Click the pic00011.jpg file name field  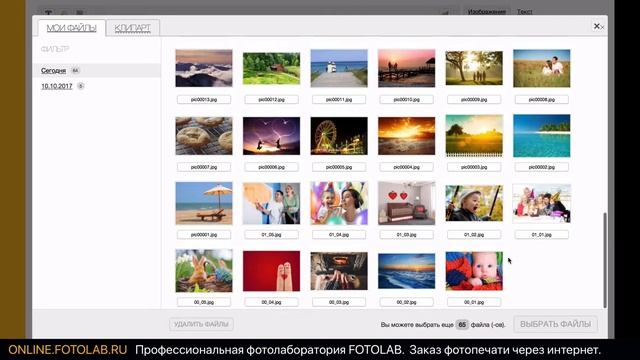(339, 99)
